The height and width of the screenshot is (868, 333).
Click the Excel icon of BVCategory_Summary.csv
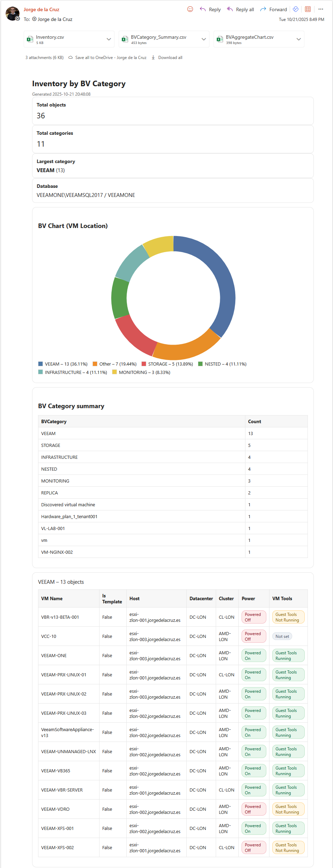pyautogui.click(x=125, y=39)
